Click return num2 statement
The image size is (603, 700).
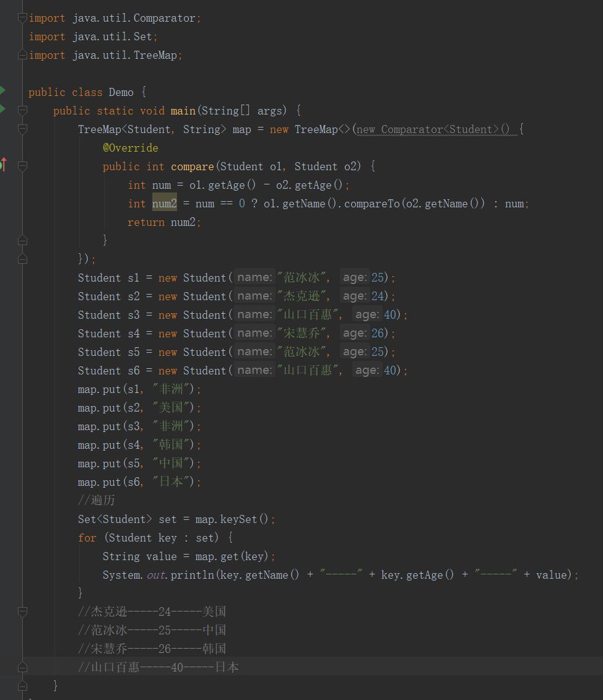click(x=163, y=222)
